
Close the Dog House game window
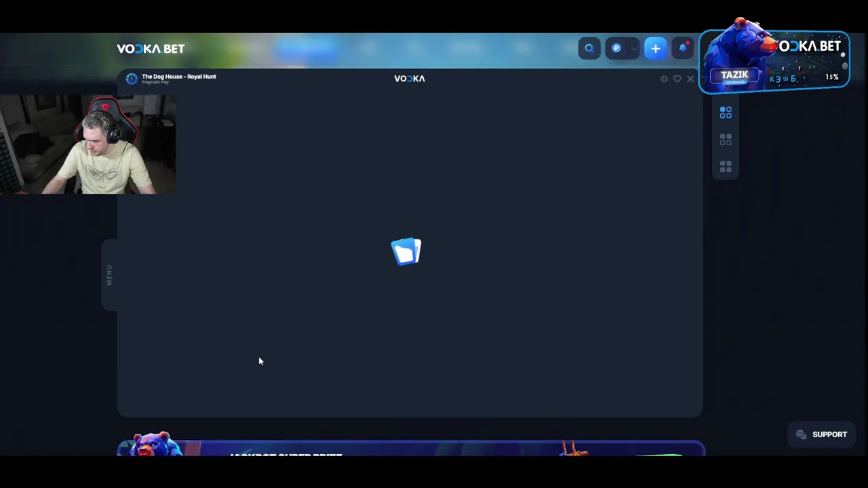[690, 79]
